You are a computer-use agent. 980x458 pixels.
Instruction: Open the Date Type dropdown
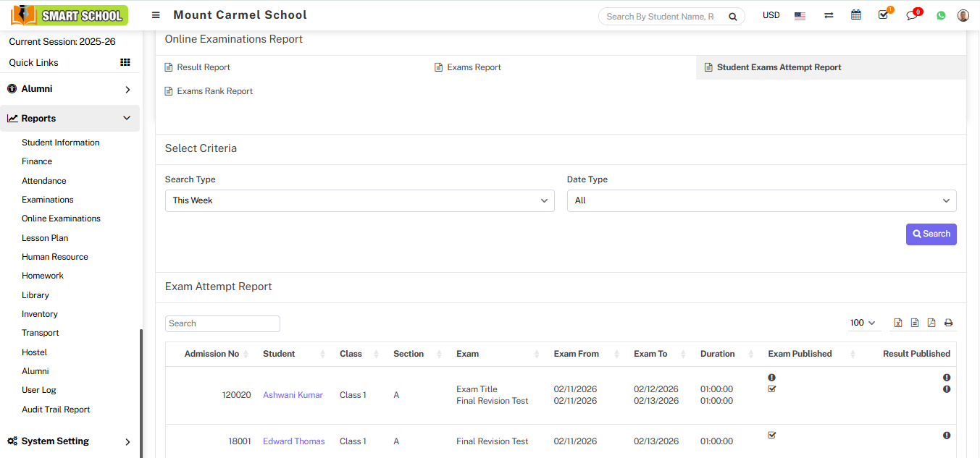(761, 200)
